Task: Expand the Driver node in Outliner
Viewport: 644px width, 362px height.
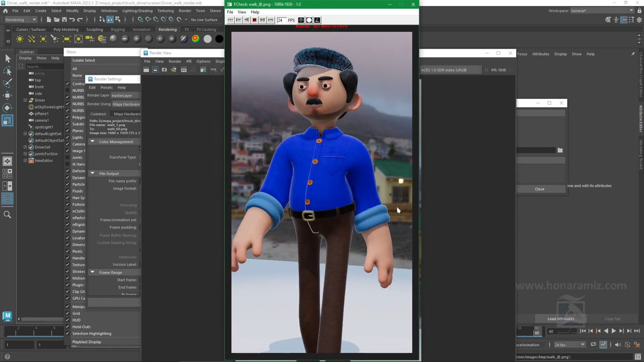Action: (x=25, y=100)
